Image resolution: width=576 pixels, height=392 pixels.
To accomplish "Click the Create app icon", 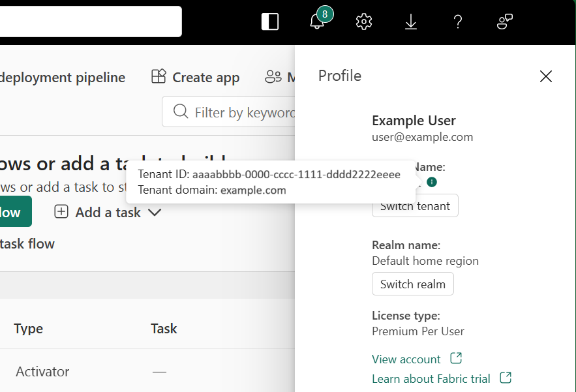I will (159, 76).
